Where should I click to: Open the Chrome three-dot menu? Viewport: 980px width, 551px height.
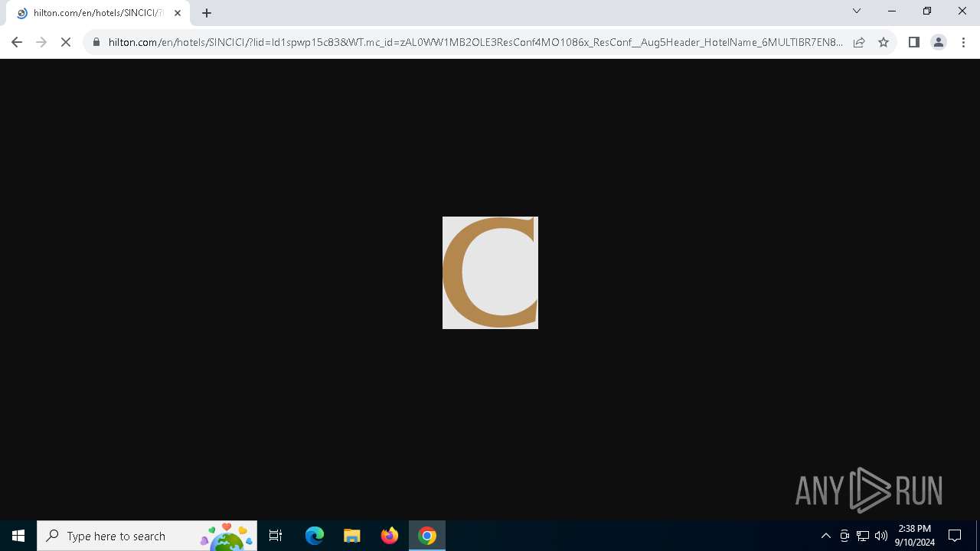pos(963,42)
